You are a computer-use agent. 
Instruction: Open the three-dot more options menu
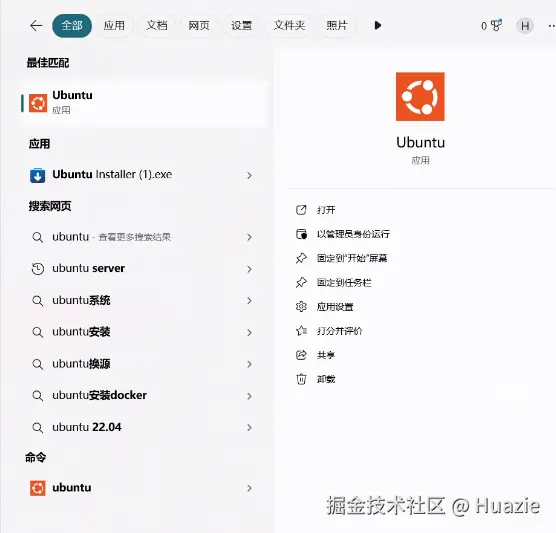tap(551, 26)
